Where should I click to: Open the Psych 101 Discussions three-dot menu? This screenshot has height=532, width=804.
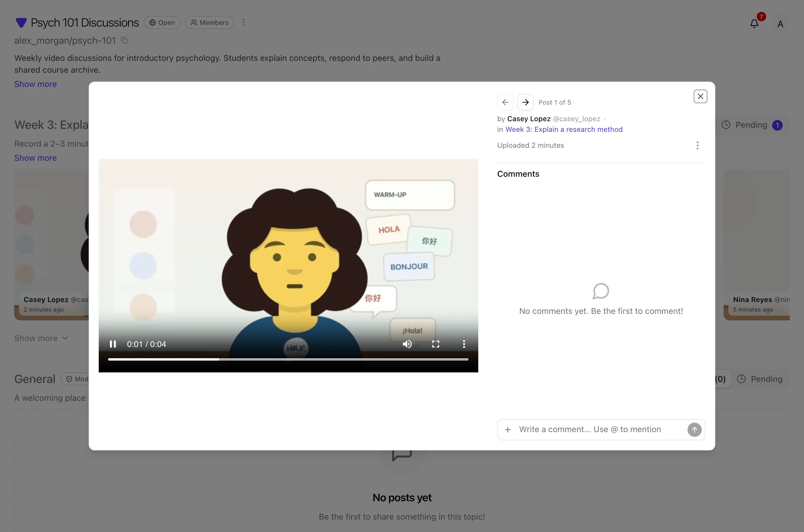click(x=243, y=22)
